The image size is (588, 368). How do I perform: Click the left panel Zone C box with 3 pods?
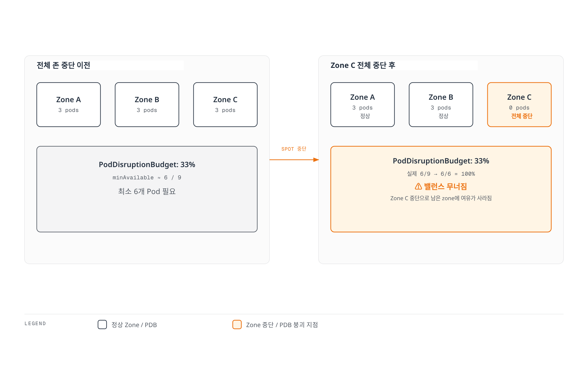(225, 105)
